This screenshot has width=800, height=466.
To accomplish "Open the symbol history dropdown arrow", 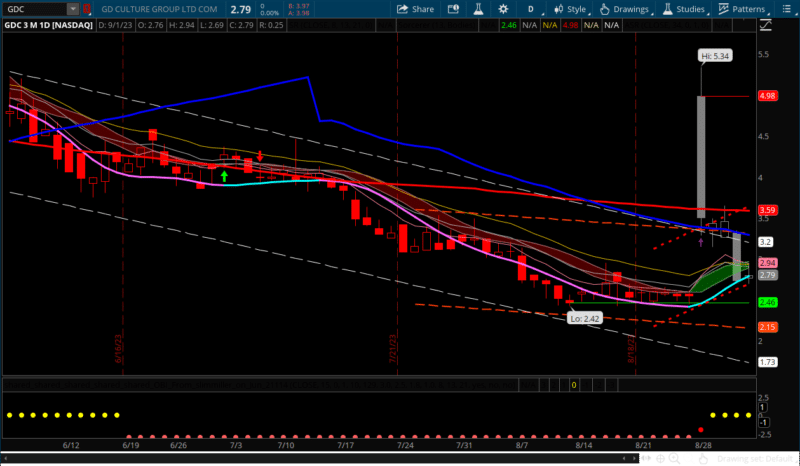I will tap(73, 9).
